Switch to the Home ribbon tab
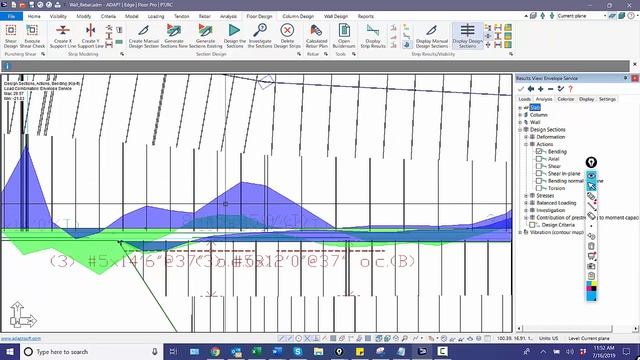This screenshot has height=360, width=640. tap(34, 16)
